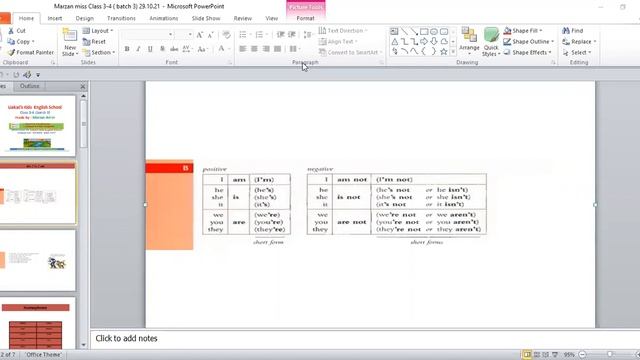
Task: Open the Design ribbon tab
Action: pos(84,18)
